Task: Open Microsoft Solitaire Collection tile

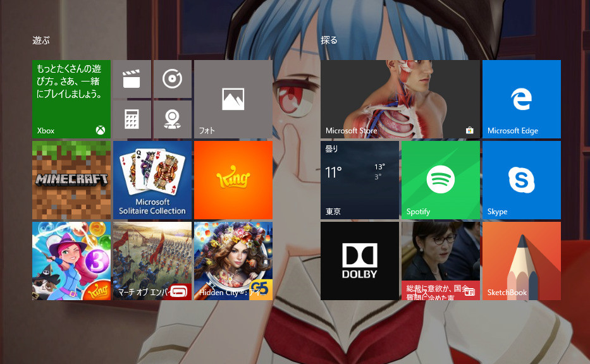Action: (152, 180)
